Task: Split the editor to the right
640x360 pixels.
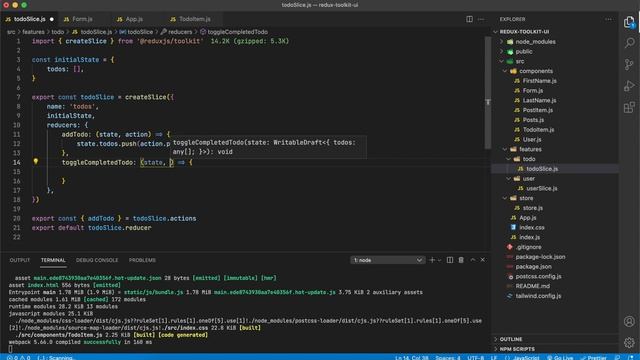Action: point(469,19)
